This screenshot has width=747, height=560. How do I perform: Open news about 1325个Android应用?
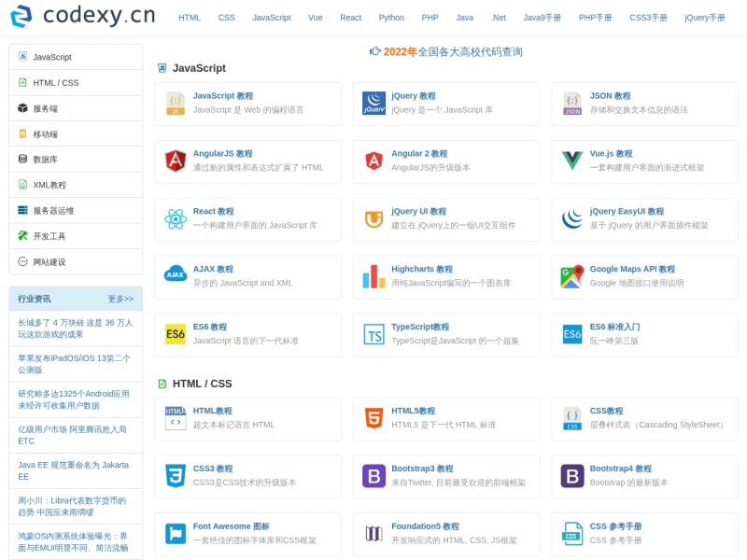pos(74,399)
